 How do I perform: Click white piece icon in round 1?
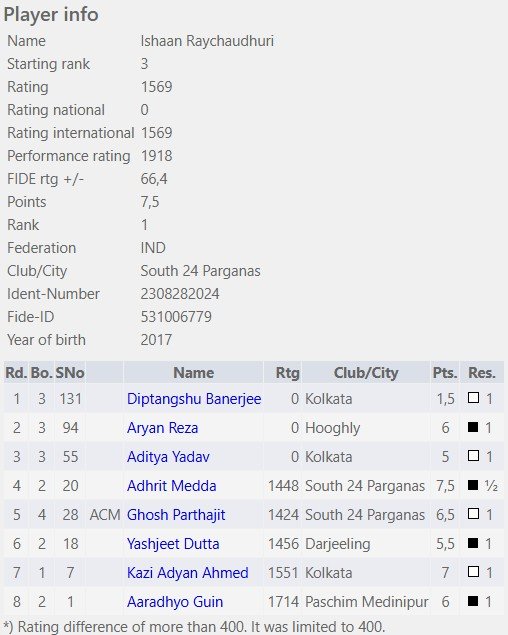pos(473,398)
